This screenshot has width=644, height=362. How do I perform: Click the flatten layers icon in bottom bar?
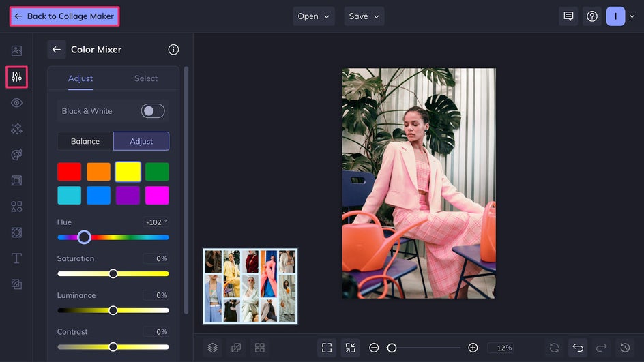tap(236, 348)
